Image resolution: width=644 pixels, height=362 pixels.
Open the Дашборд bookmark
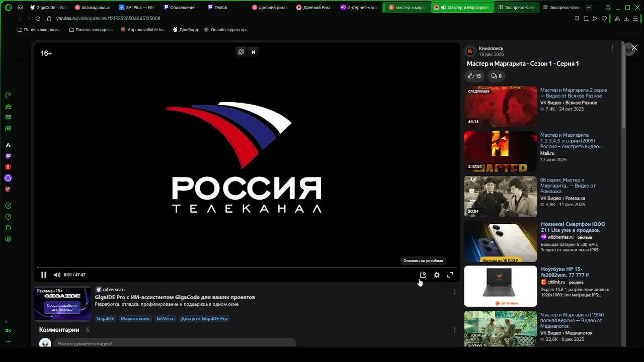pyautogui.click(x=186, y=30)
